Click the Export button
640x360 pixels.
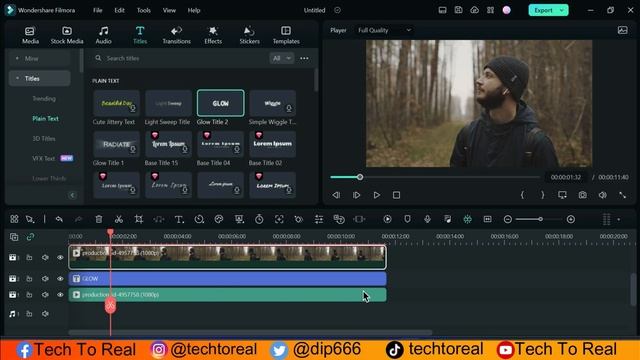(x=543, y=10)
